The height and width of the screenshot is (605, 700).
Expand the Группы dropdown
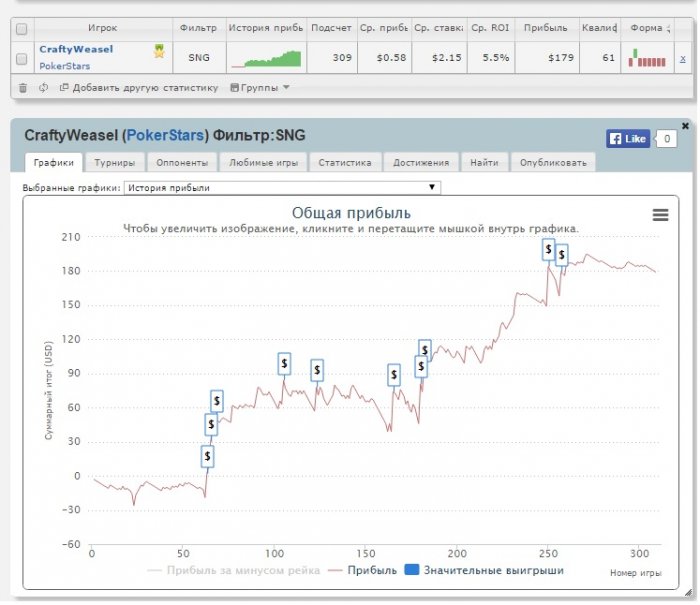click(260, 88)
